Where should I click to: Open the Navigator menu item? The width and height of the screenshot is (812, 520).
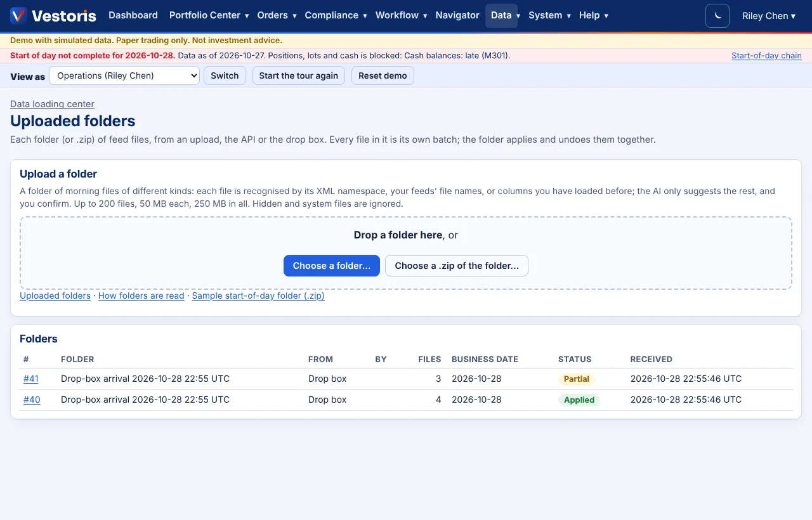click(x=457, y=15)
